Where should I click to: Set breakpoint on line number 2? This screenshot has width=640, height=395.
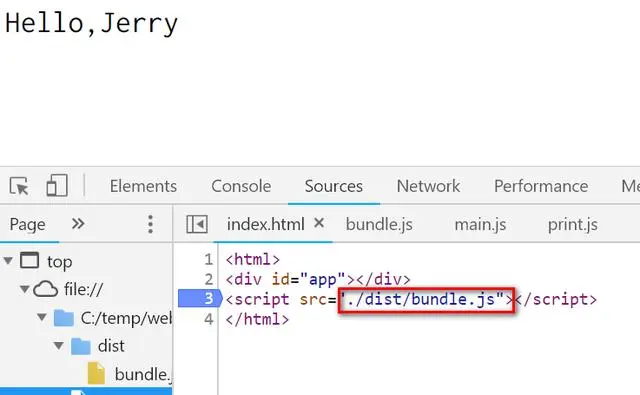tap(209, 280)
